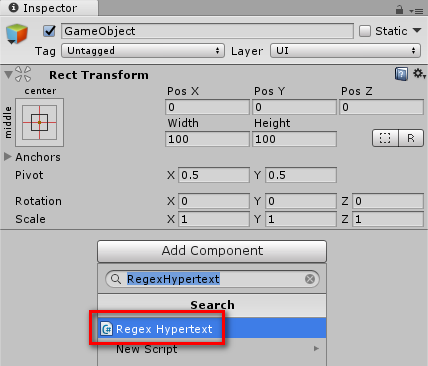The image size is (428, 366).
Task: Click the RegexHypertext search field
Action: (x=212, y=279)
